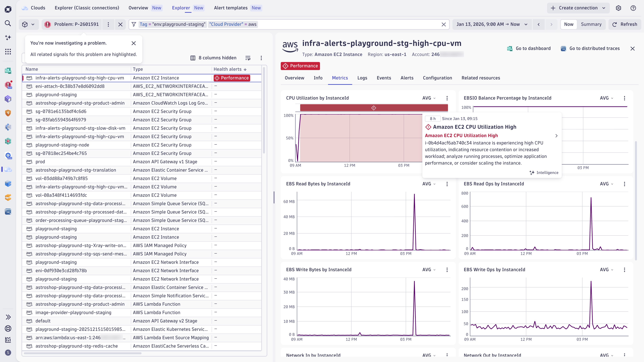Click the filter funnel icon

pyautogui.click(x=134, y=24)
